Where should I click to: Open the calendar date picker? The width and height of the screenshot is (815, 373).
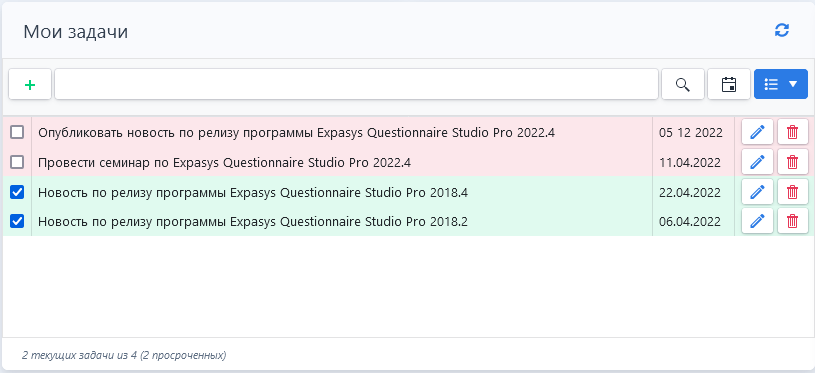coord(729,84)
